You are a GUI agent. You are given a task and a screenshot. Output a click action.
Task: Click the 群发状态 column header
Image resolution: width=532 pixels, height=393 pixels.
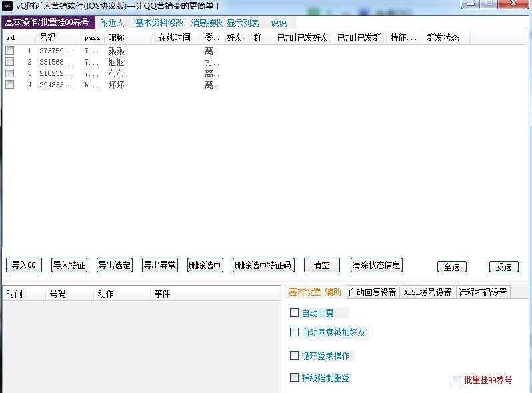point(446,37)
